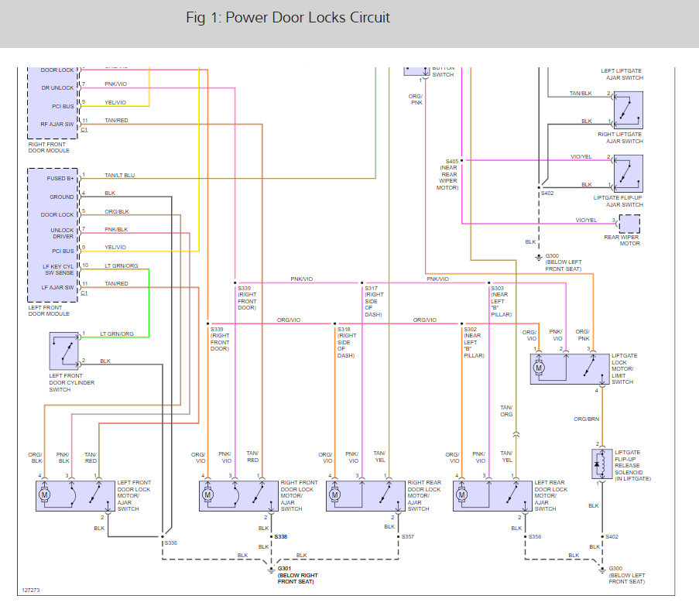This screenshot has width=699, height=616.
Task: Click the G301 ground symbol below right front seat
Action: [x=270, y=570]
